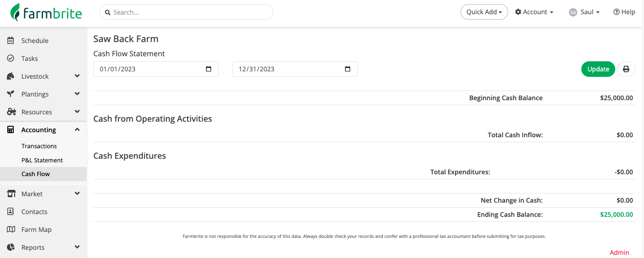
Task: Collapse the Accounting section chevron
Action: [77, 129]
